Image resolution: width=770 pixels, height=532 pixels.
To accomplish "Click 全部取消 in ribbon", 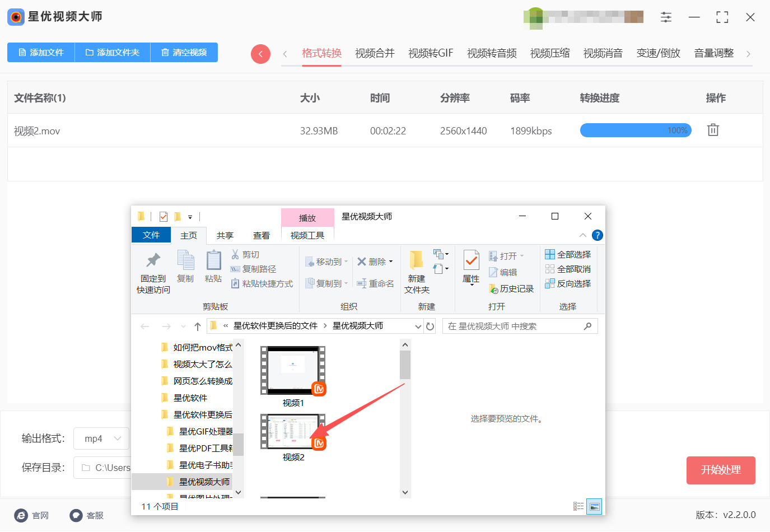I will coord(568,269).
